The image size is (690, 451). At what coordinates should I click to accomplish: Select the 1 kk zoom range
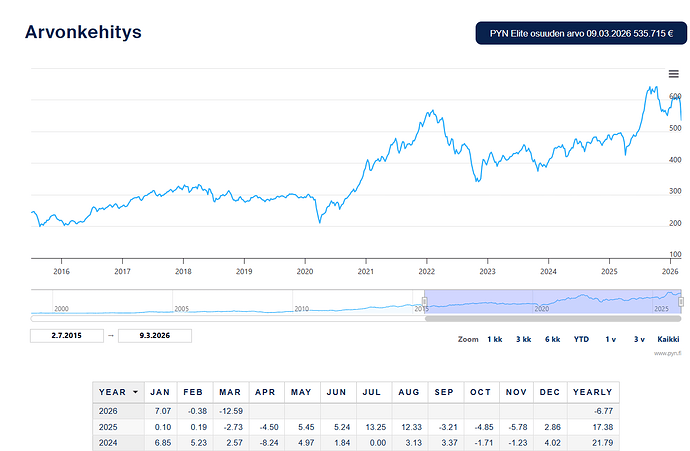[x=495, y=340]
